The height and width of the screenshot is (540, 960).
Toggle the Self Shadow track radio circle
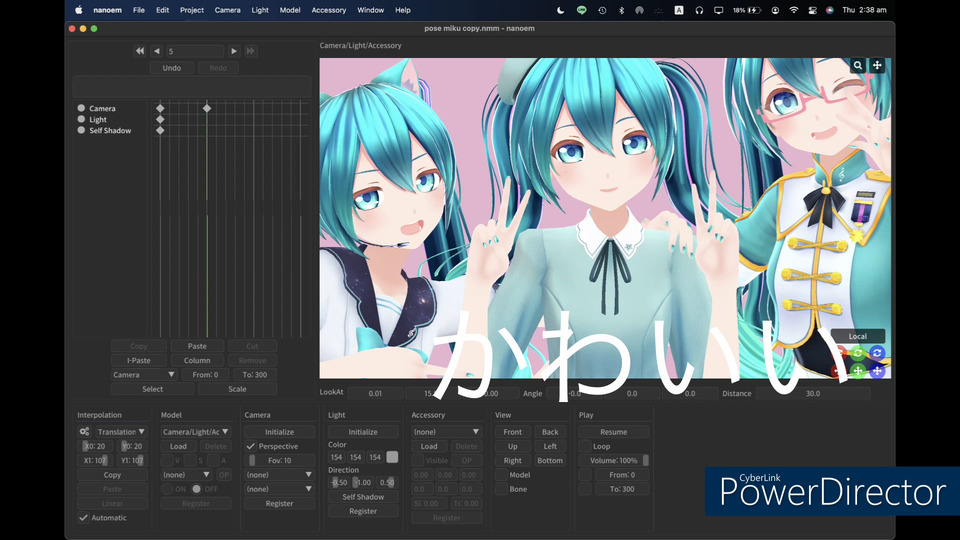pyautogui.click(x=81, y=130)
